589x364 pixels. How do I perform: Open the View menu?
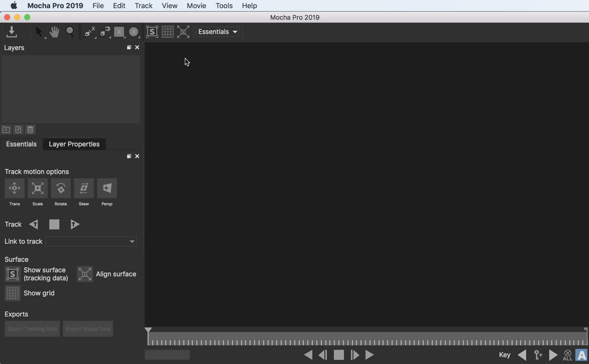tap(169, 6)
